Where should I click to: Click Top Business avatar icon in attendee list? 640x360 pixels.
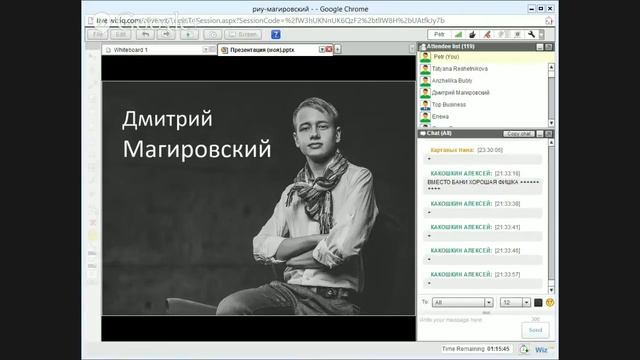425,105
